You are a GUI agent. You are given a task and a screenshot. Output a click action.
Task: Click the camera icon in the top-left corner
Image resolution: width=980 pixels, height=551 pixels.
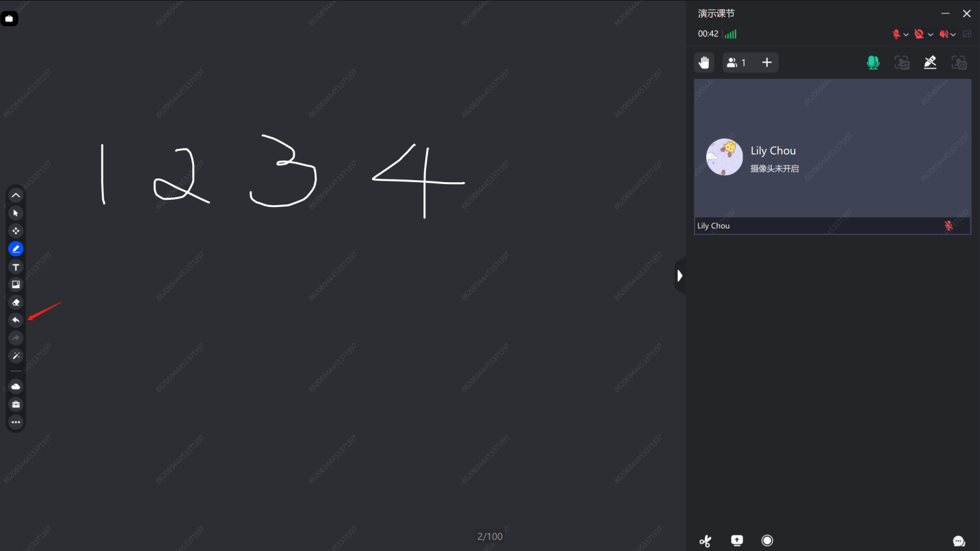click(9, 18)
